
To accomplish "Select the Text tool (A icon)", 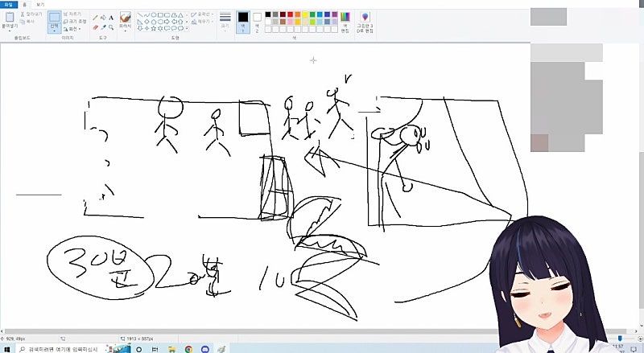I will tap(111, 18).
